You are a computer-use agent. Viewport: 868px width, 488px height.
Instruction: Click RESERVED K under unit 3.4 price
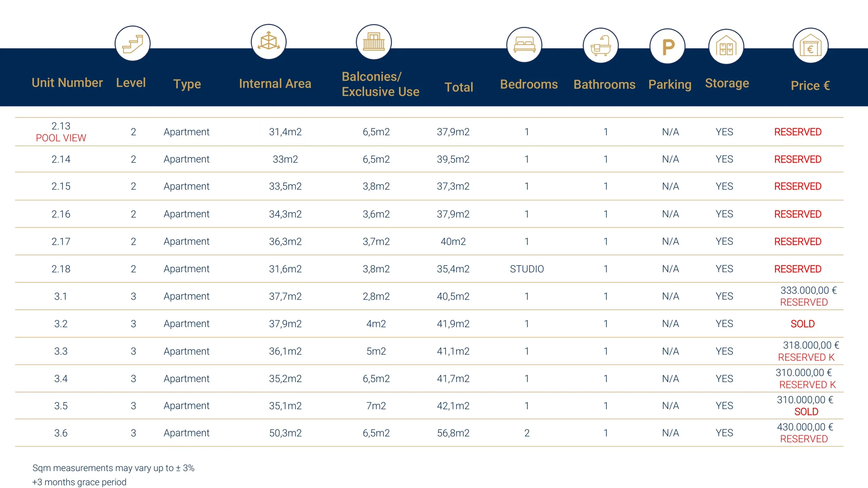(x=807, y=385)
